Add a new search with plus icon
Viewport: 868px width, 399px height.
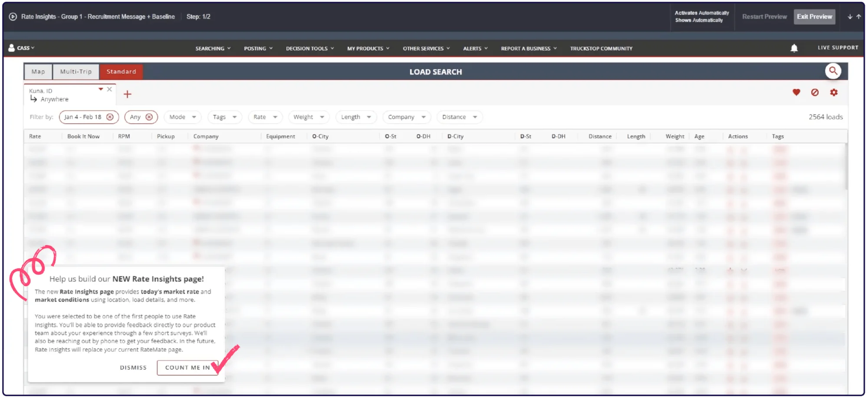[127, 94]
